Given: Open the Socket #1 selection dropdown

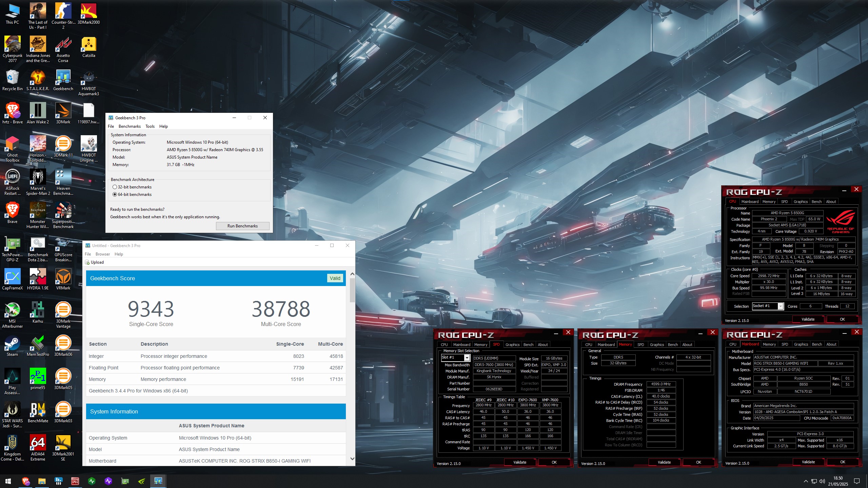Looking at the screenshot, I should pyautogui.click(x=781, y=306).
